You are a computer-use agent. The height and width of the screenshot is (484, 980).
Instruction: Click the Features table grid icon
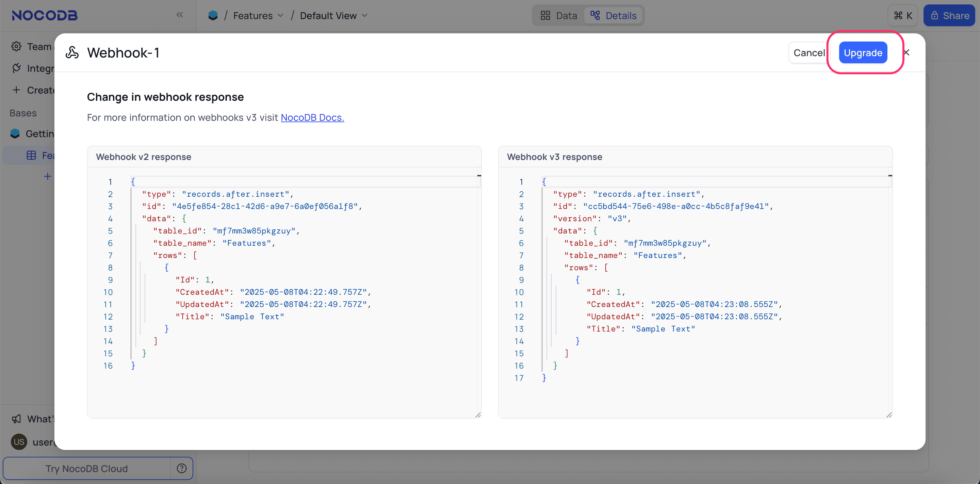click(31, 155)
